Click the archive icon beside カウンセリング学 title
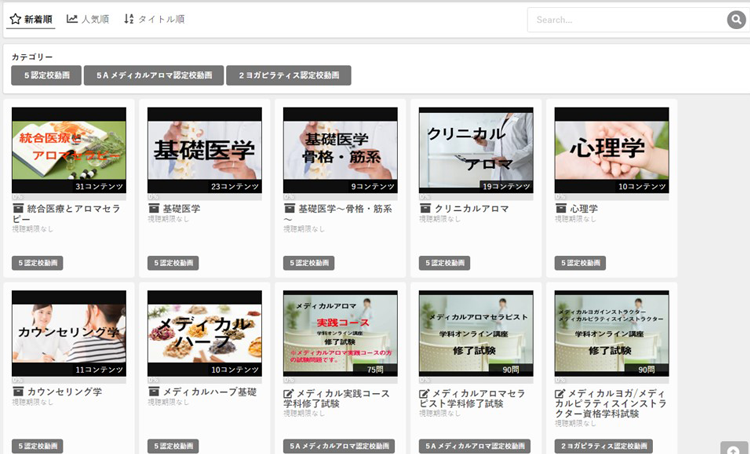750x454 pixels. 18,392
